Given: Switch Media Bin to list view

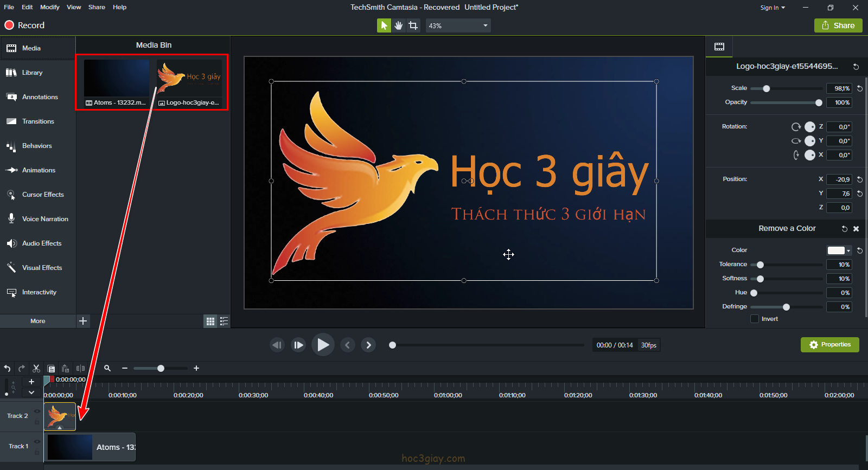Looking at the screenshot, I should 224,321.
